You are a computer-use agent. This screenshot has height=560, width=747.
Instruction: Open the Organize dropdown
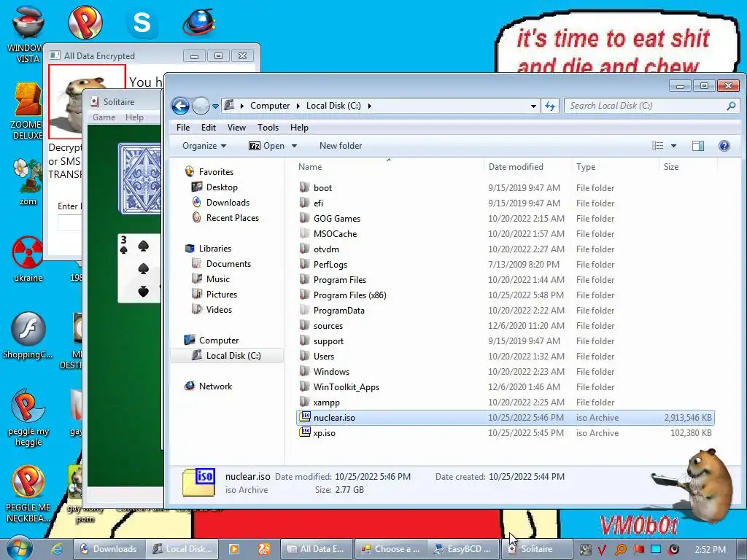[x=204, y=146]
